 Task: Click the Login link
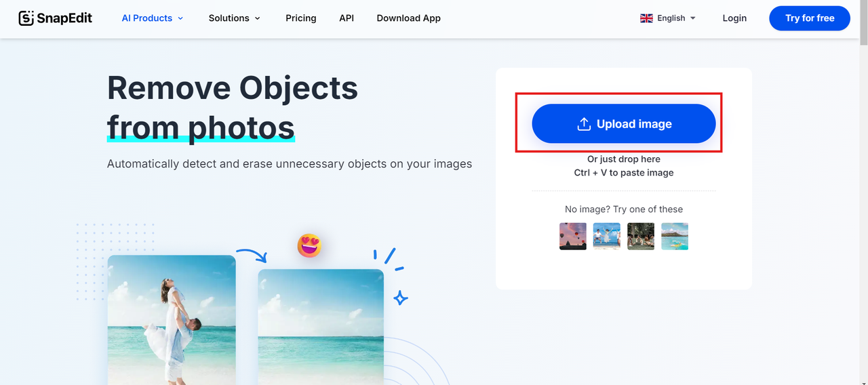point(734,18)
